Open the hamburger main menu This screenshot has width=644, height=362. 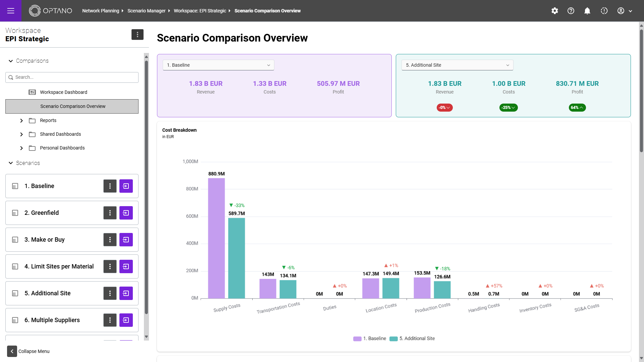point(11,11)
